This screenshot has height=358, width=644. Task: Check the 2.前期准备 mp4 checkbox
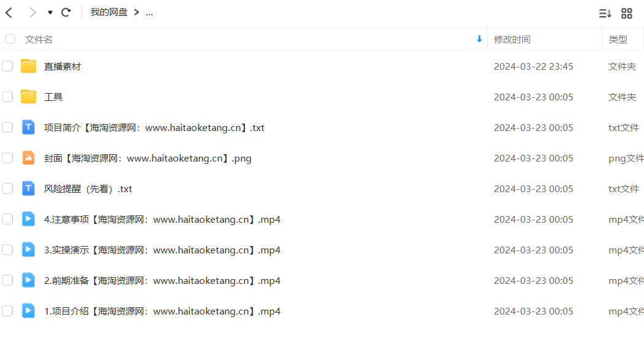coord(7,280)
